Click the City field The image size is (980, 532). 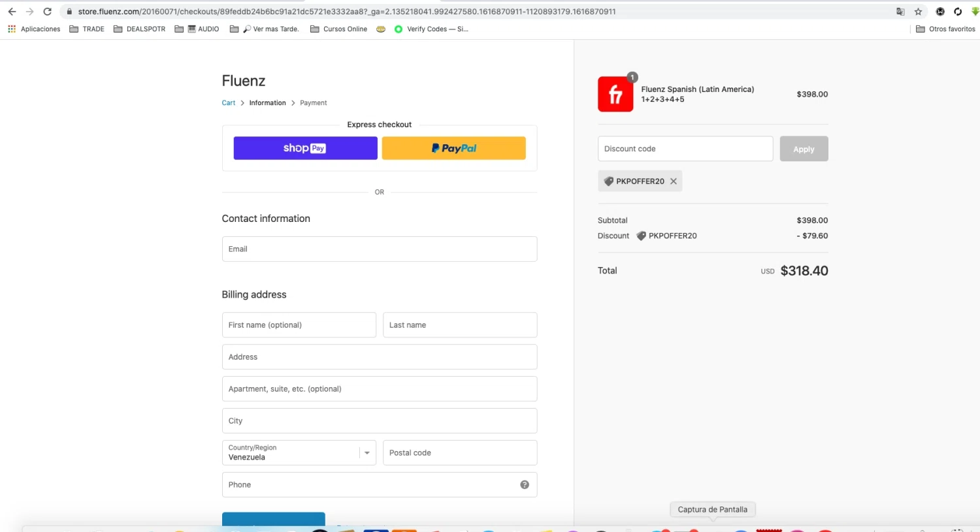[380, 421]
